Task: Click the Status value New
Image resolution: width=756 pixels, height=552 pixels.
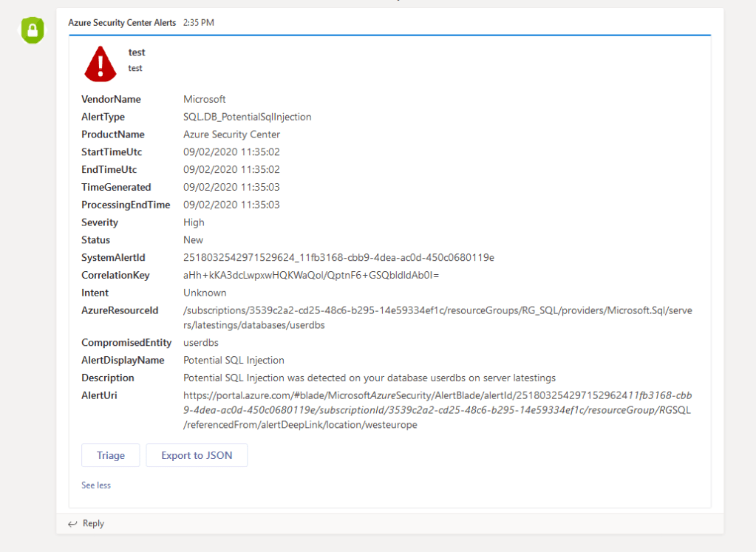Action: coord(193,240)
